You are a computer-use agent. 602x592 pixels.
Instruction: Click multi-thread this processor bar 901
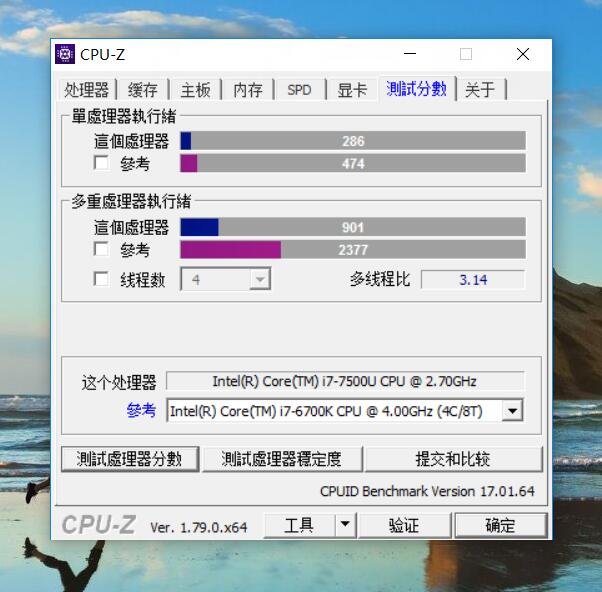[x=353, y=227]
